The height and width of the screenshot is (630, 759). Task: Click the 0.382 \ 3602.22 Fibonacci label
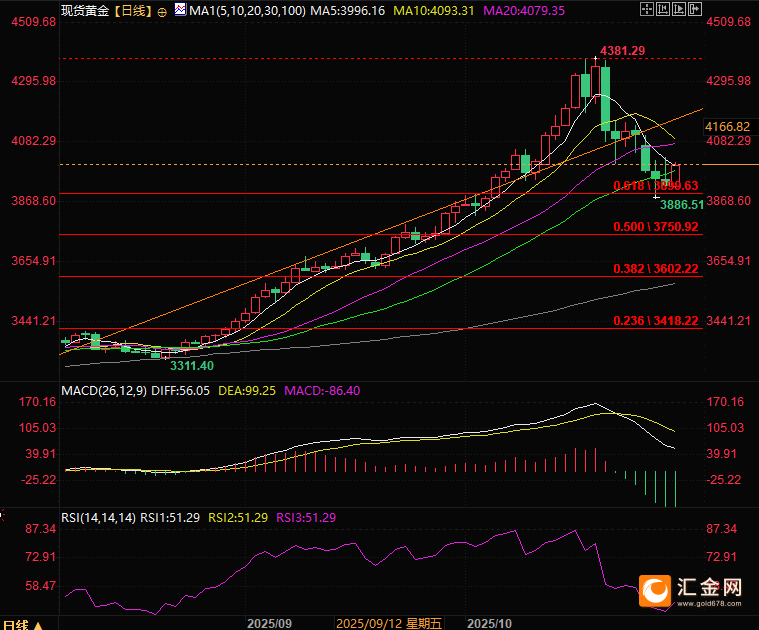coord(656,269)
